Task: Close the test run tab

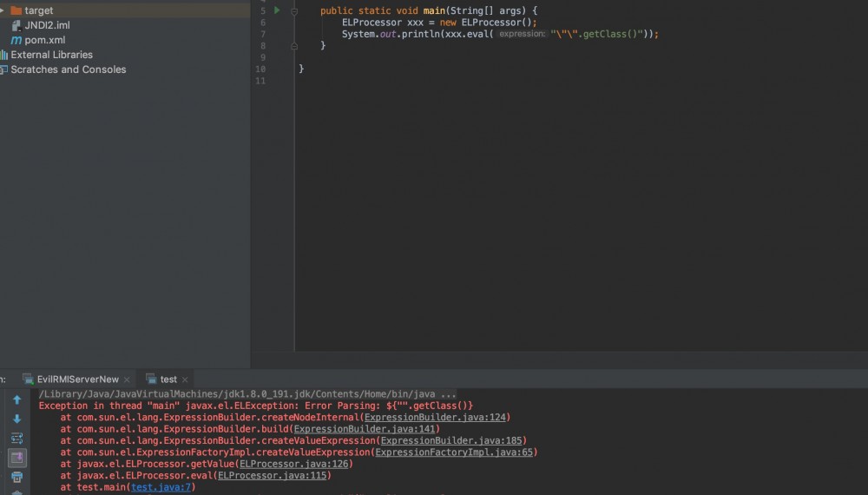Action: tap(185, 379)
